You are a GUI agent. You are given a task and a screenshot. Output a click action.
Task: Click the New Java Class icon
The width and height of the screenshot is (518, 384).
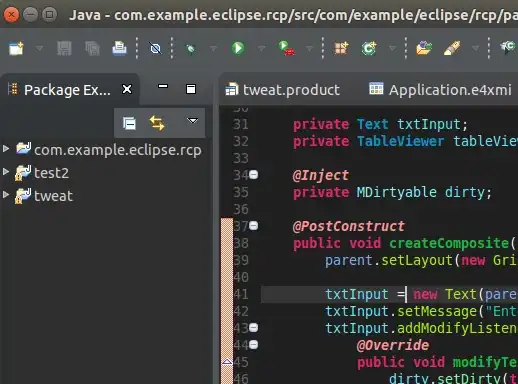(369, 48)
